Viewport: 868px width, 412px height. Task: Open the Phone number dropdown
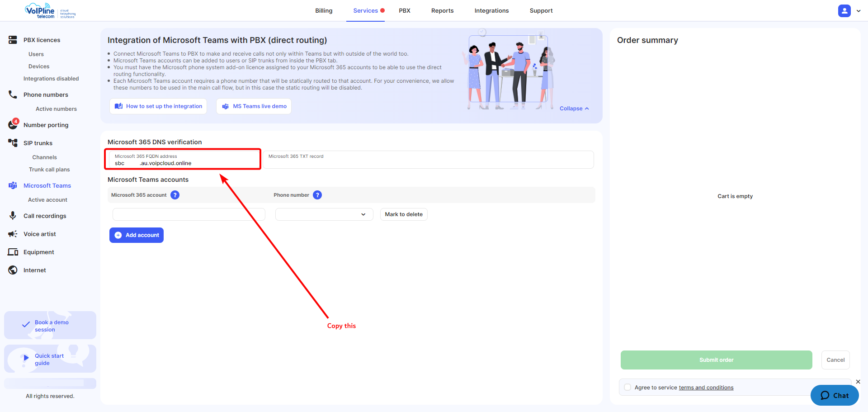click(x=324, y=214)
